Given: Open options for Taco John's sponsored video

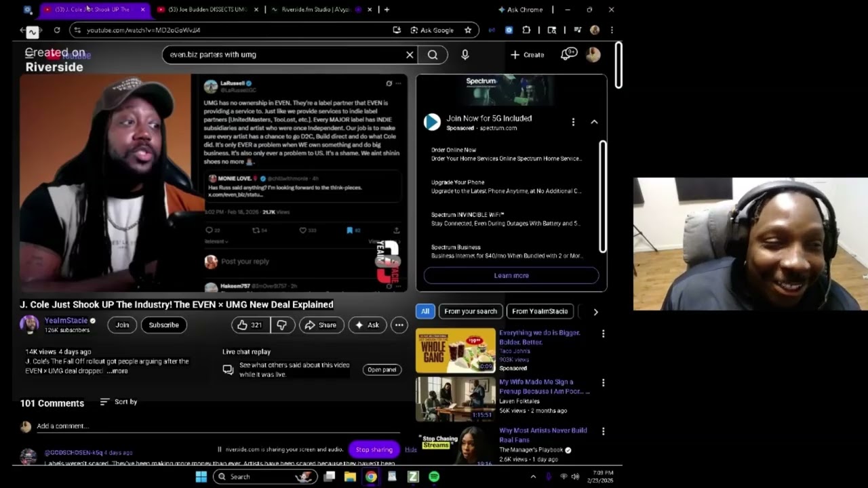Looking at the screenshot, I should pyautogui.click(x=603, y=333).
